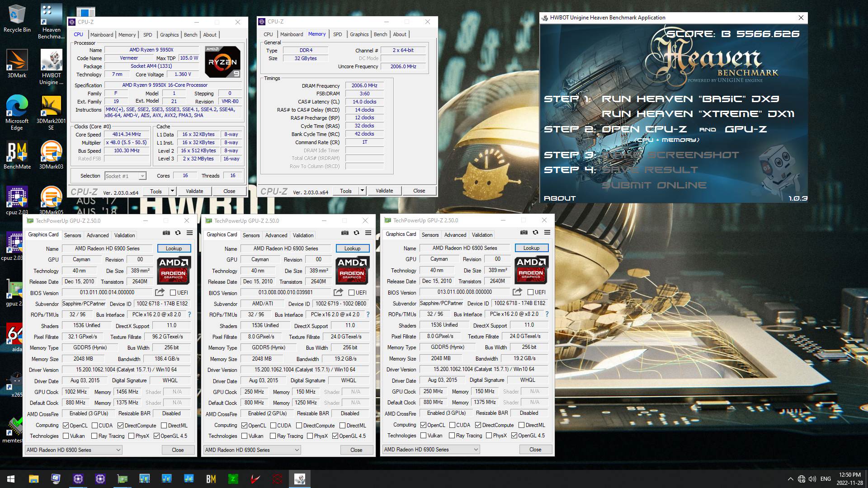
Task: Open Validation tab in right GPU-Z
Action: click(x=482, y=235)
